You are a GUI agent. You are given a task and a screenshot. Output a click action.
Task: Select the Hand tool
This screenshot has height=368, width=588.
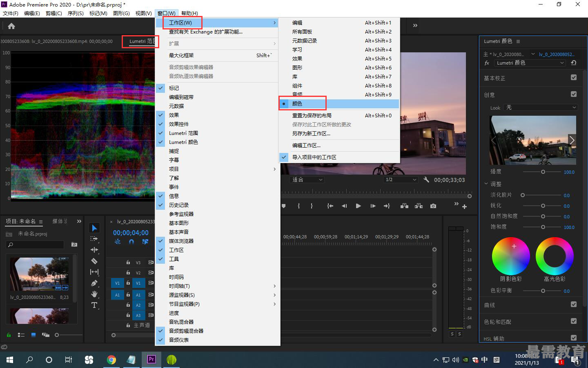pos(94,294)
